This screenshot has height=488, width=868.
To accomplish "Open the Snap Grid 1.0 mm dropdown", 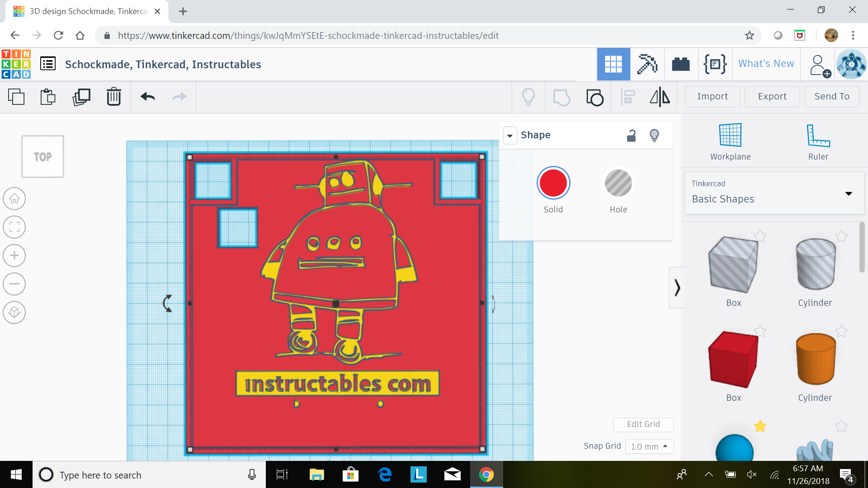I will click(649, 446).
